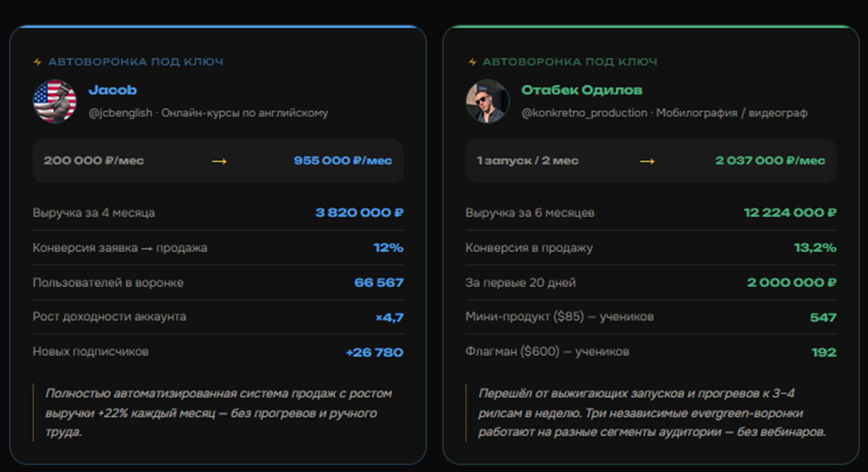The height and width of the screenshot is (472, 868).
Task: Click the Мини-продукт ($85) — учеников label
Action: coord(559,317)
